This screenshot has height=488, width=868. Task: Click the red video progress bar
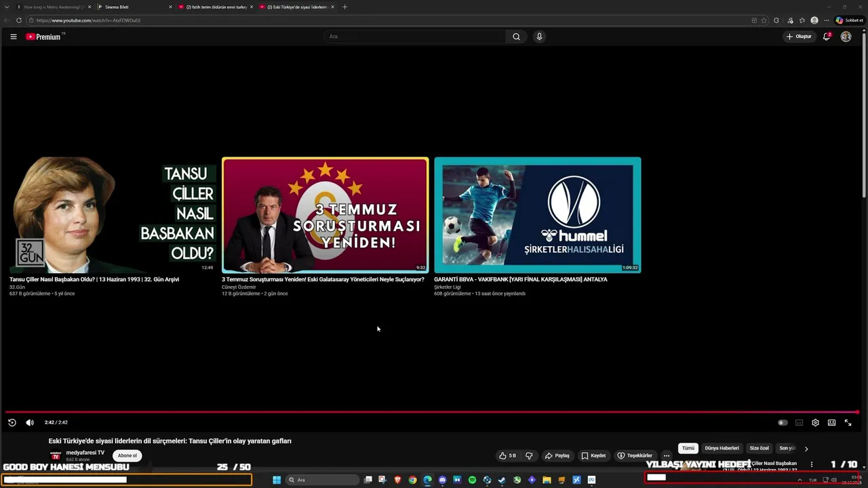coord(432,412)
